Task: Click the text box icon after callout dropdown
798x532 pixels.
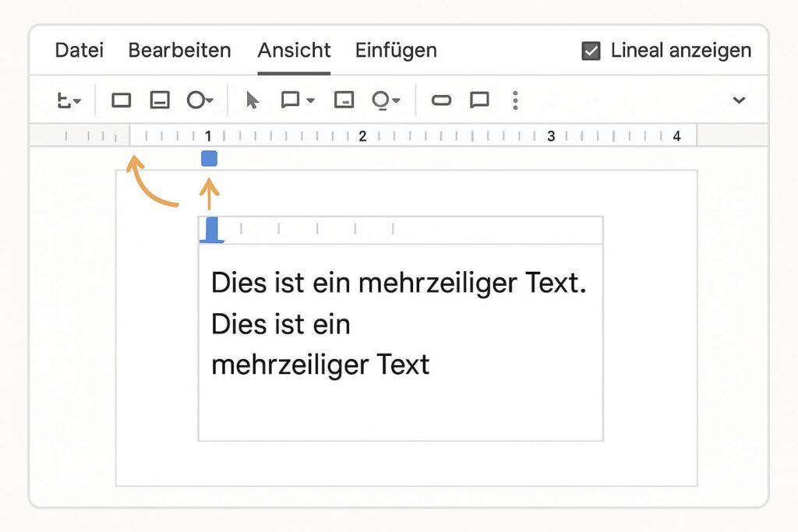Action: pos(344,100)
